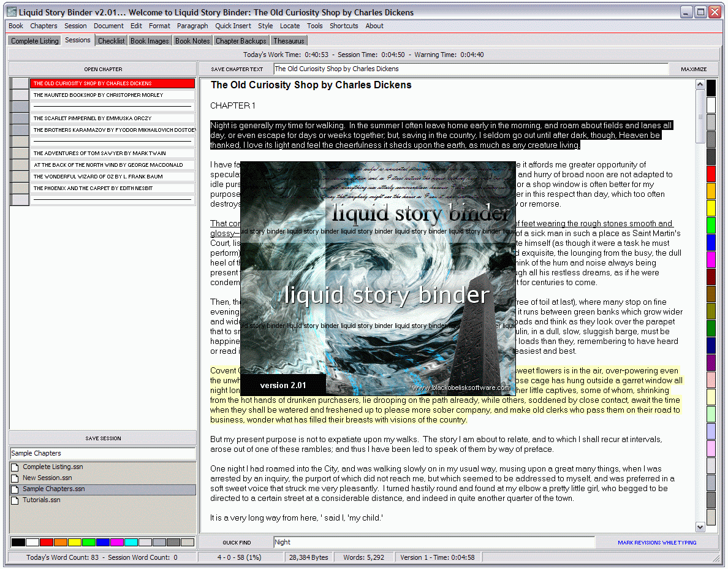Click the Open Chapter button
Viewport: 728px width, 569px height.
click(103, 69)
